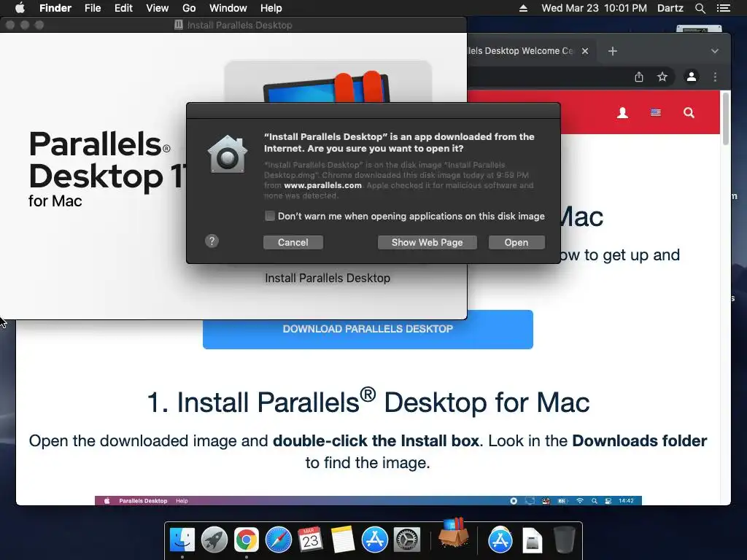This screenshot has width=747, height=560.
Task: Open Chrome profile avatar icon
Action: (x=692, y=77)
